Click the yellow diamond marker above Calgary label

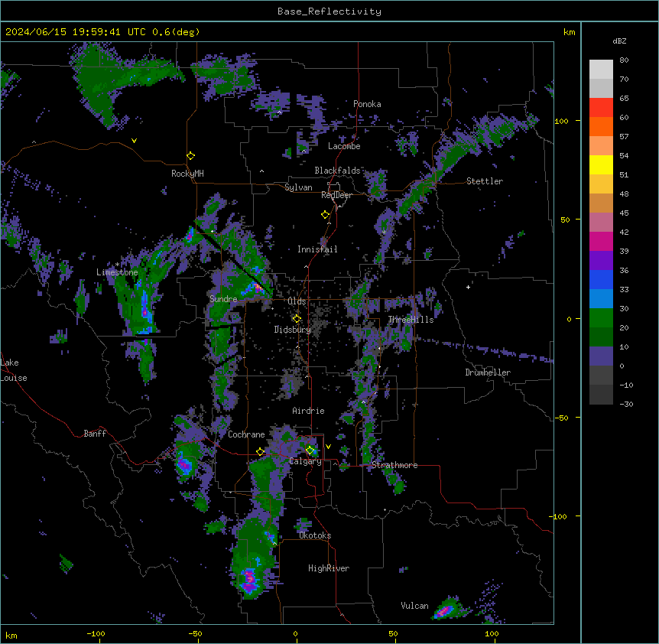point(310,450)
